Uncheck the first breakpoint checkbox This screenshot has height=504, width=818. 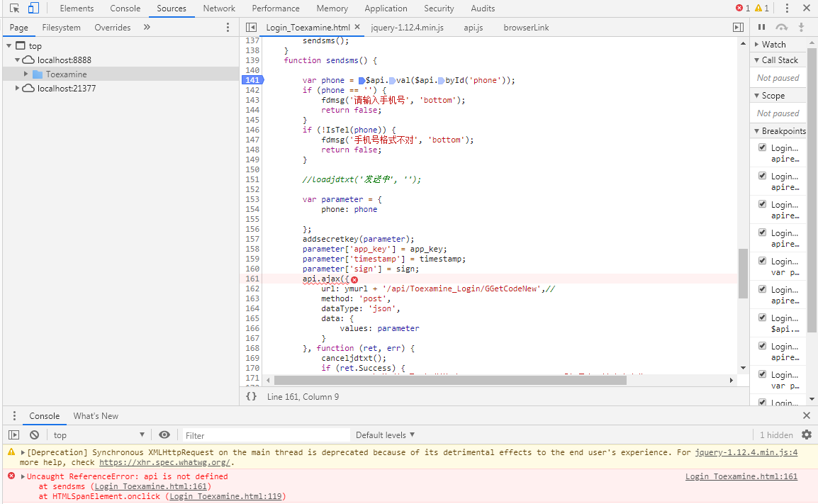(x=762, y=147)
